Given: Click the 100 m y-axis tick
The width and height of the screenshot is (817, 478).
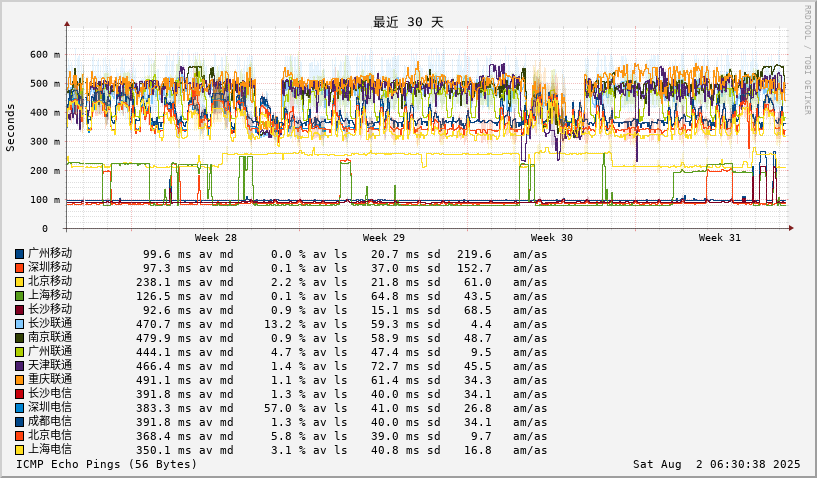Looking at the screenshot, I should pos(45,200).
